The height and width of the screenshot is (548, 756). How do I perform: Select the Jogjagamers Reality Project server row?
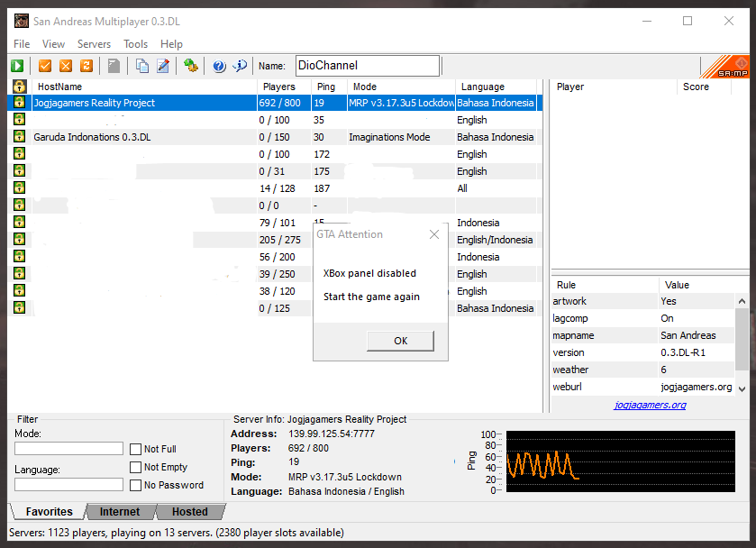point(275,103)
